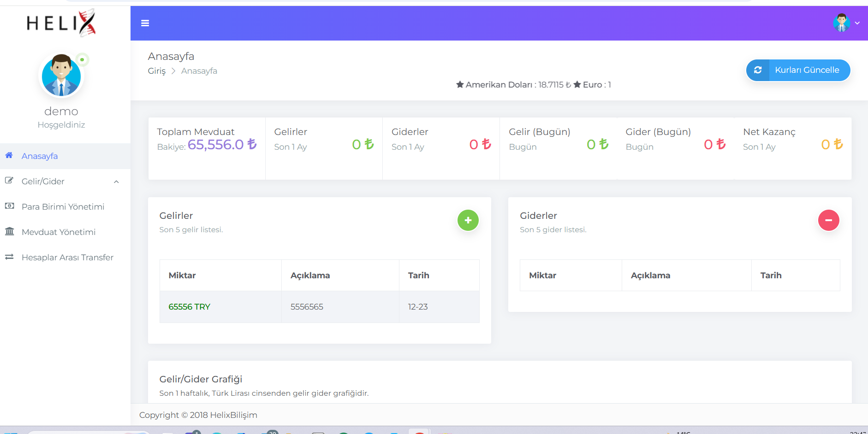Screen dimensions: 868x434
Task: Click the Kurları Güncelle button
Action: coord(798,70)
